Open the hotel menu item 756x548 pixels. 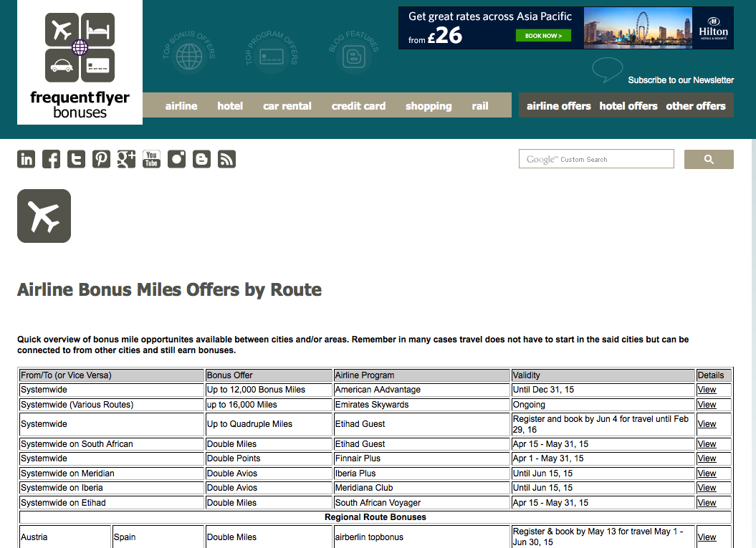pyautogui.click(x=230, y=105)
